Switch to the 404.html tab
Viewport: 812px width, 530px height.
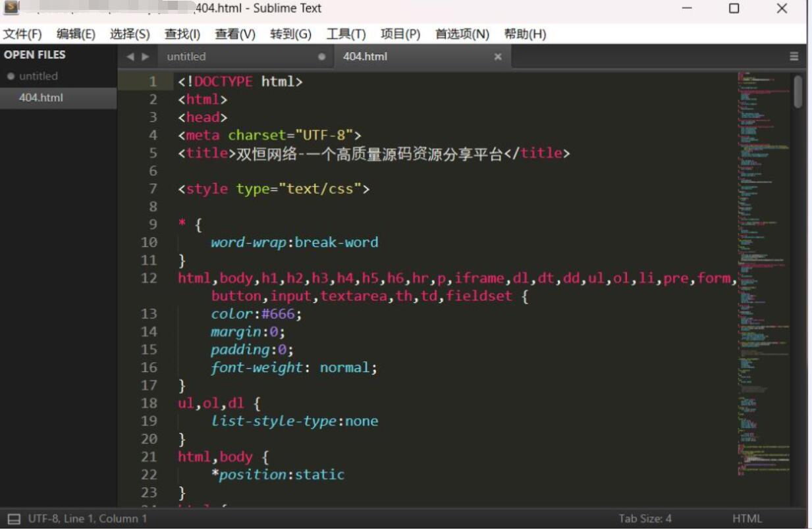pyautogui.click(x=421, y=57)
